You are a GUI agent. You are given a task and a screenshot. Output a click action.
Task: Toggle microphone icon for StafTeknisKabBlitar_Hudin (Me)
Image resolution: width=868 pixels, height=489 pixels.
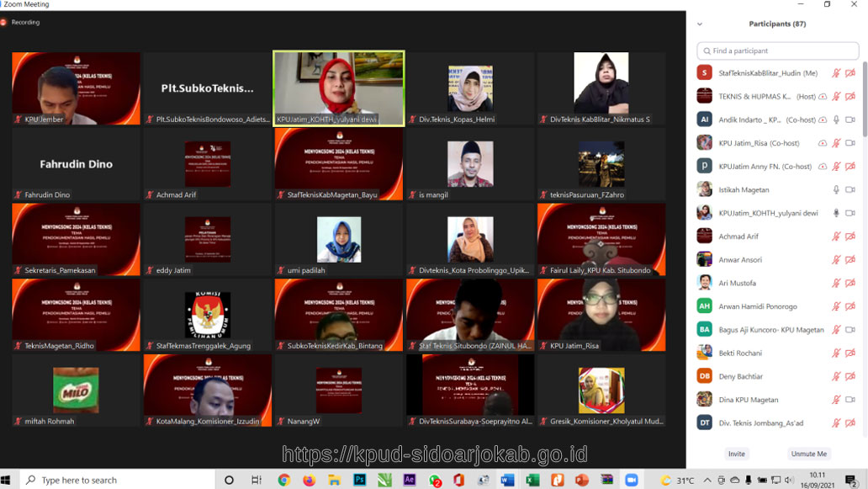[x=836, y=73]
